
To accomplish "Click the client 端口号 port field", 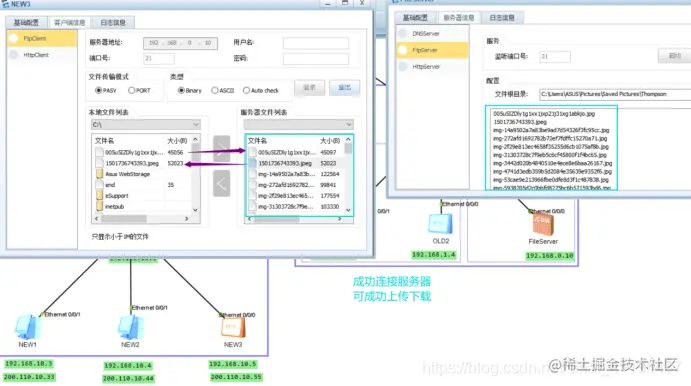I will click(x=159, y=58).
